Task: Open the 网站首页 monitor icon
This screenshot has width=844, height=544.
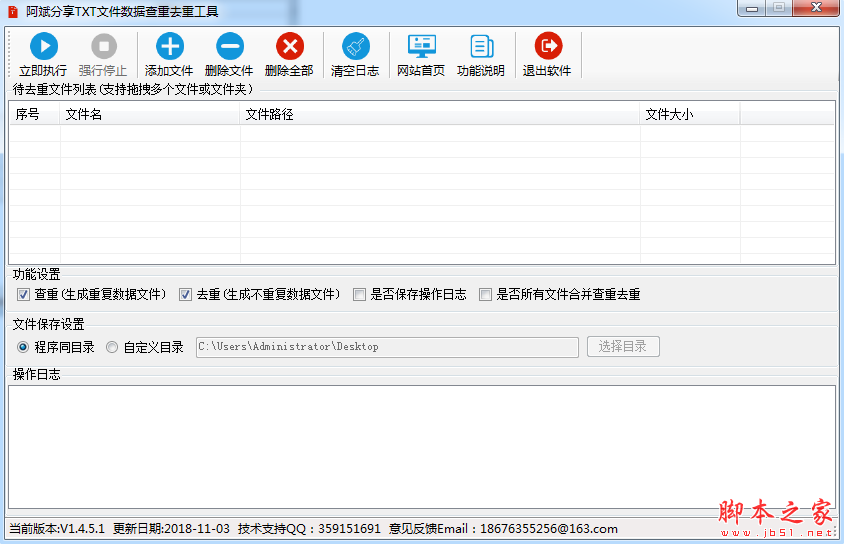Action: pos(421,46)
